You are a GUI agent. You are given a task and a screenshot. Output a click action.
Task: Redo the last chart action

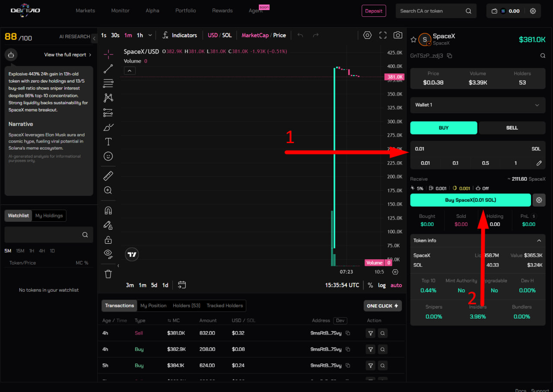tap(316, 35)
